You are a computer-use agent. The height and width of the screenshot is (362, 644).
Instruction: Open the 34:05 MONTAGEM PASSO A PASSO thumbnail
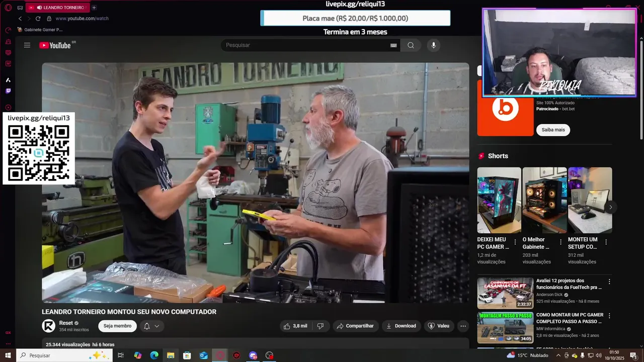505,327
